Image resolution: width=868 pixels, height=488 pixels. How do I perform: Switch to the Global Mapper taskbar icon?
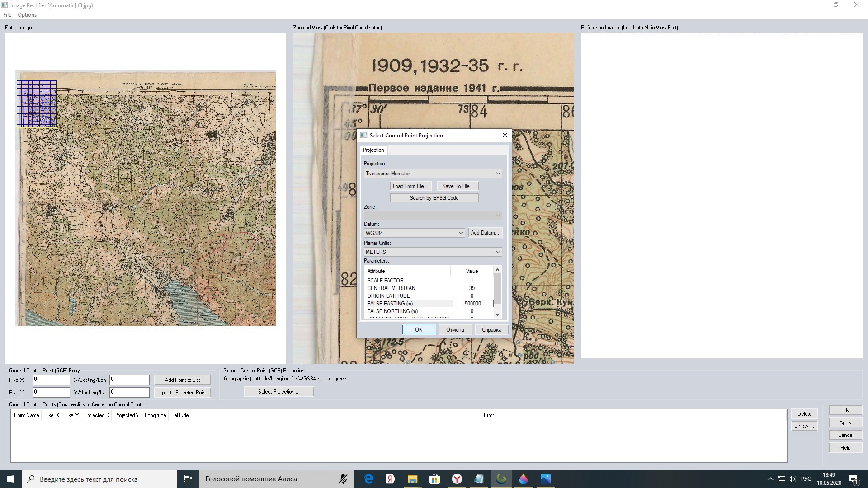tap(501, 479)
